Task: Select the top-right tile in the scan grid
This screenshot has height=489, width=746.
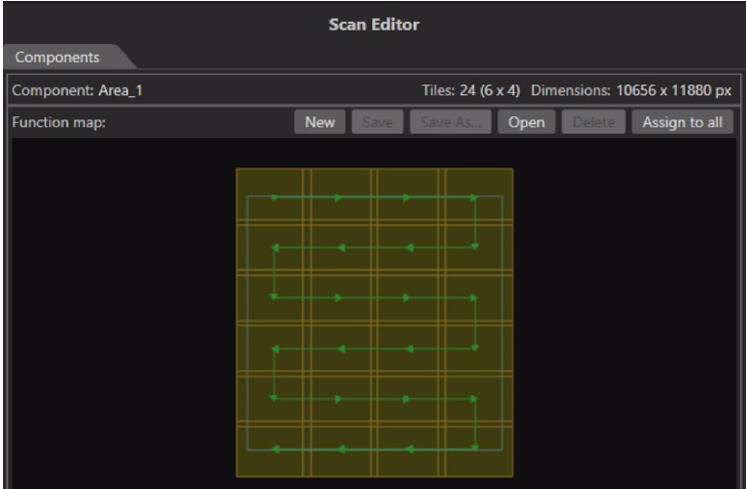Action: click(479, 196)
